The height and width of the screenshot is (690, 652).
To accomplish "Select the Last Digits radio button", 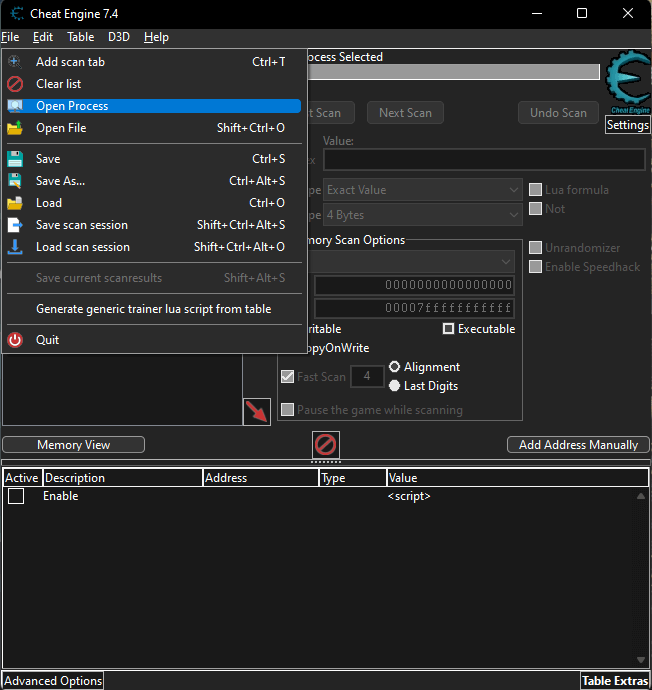I will tap(395, 385).
